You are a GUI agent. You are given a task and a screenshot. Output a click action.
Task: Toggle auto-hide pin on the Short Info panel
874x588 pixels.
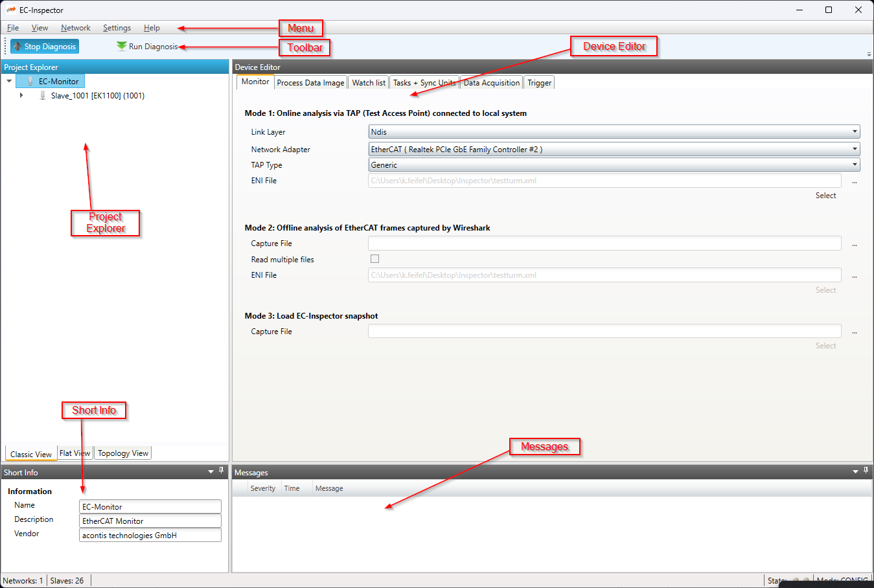[x=221, y=471]
